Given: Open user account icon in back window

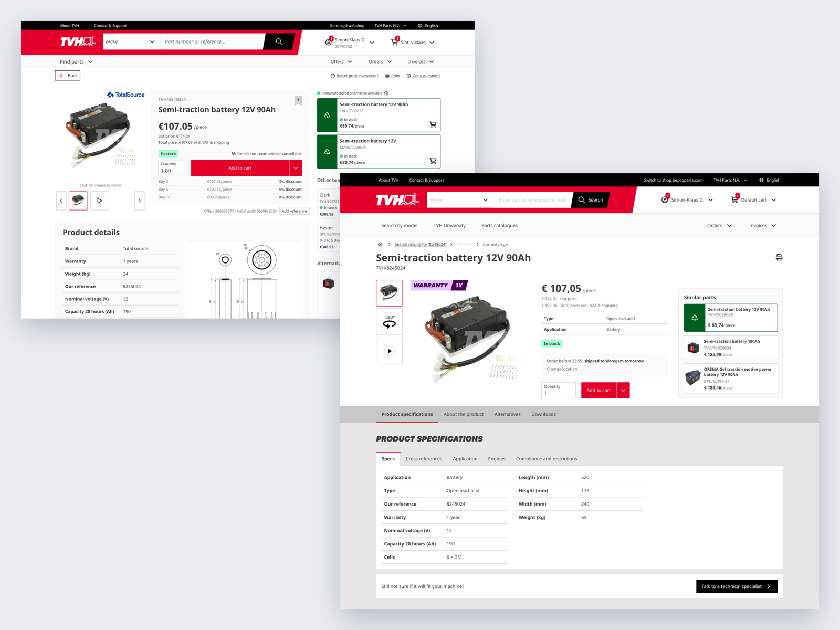Looking at the screenshot, I should coord(329,42).
